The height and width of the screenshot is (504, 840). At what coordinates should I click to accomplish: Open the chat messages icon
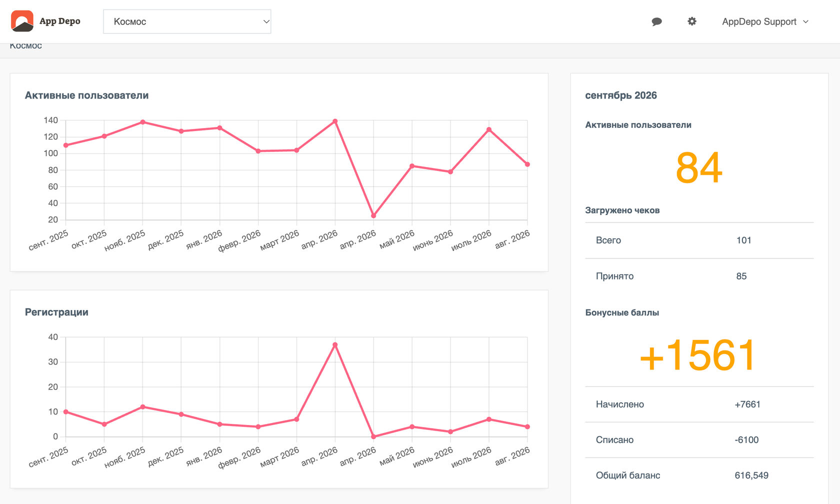point(656,21)
